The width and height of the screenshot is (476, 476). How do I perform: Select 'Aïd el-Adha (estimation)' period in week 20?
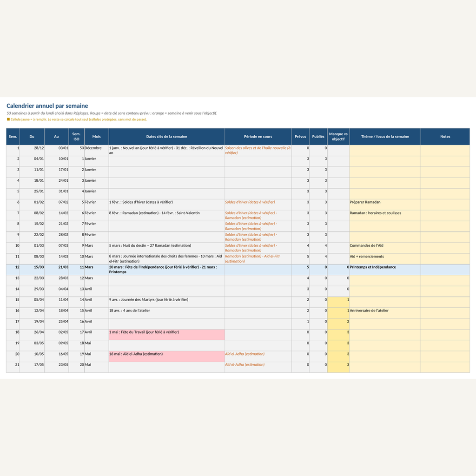coord(258,357)
